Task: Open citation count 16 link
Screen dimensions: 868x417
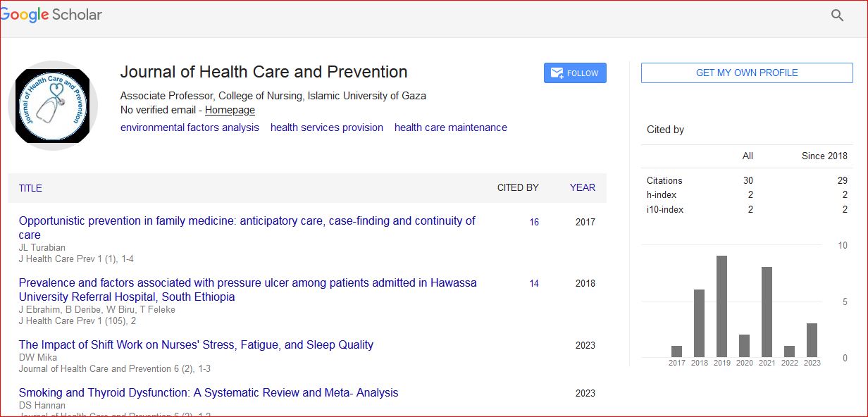Action: [534, 222]
